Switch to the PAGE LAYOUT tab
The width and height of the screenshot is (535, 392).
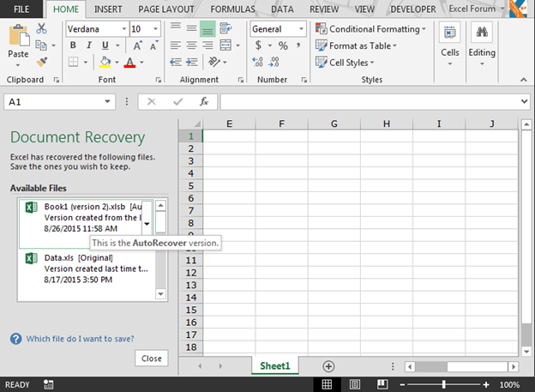(x=165, y=9)
